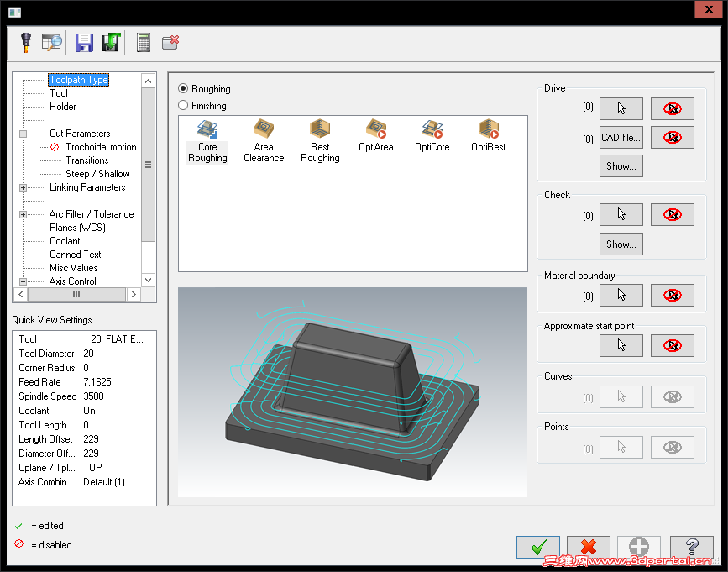Select the Rest Roughing toolpath icon

[320, 142]
